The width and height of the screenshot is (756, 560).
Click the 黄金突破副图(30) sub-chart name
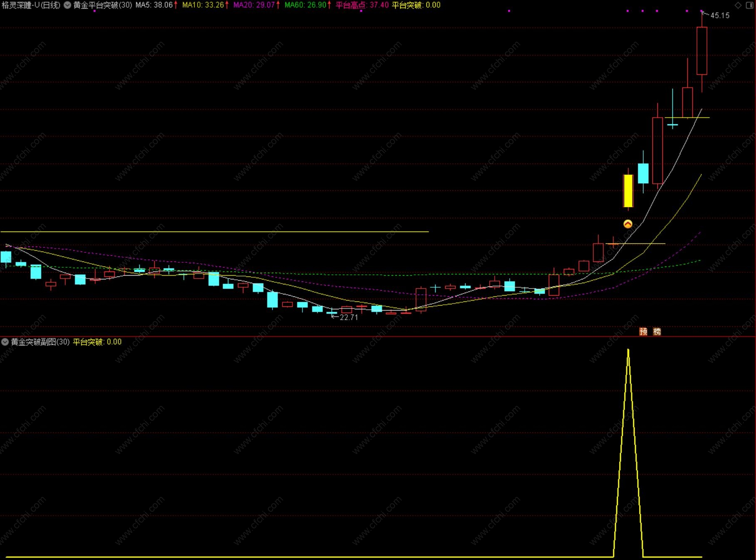coord(40,342)
